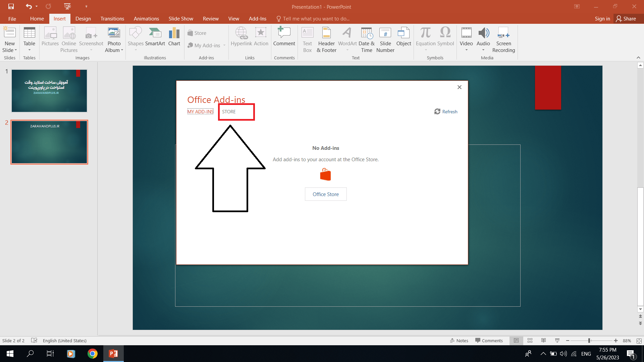Switch to STORE tab in dialog
Screen dimensions: 644x362
pos(229,112)
